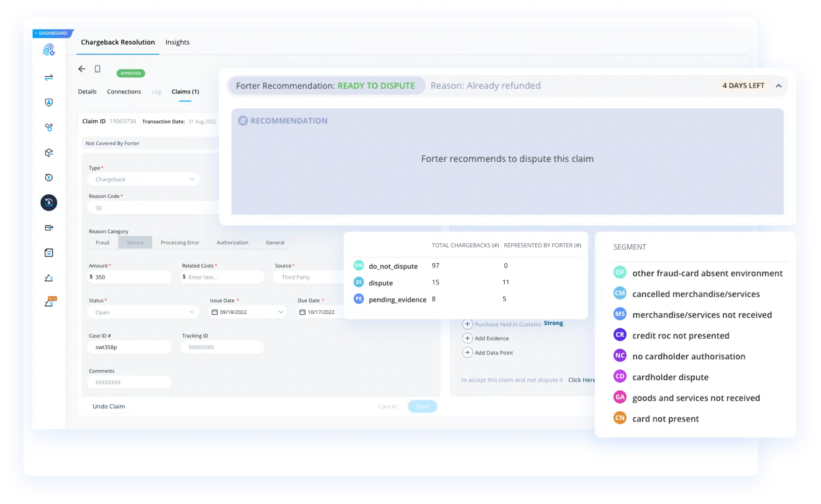
Task: Click the Reason Code field
Action: (x=152, y=208)
